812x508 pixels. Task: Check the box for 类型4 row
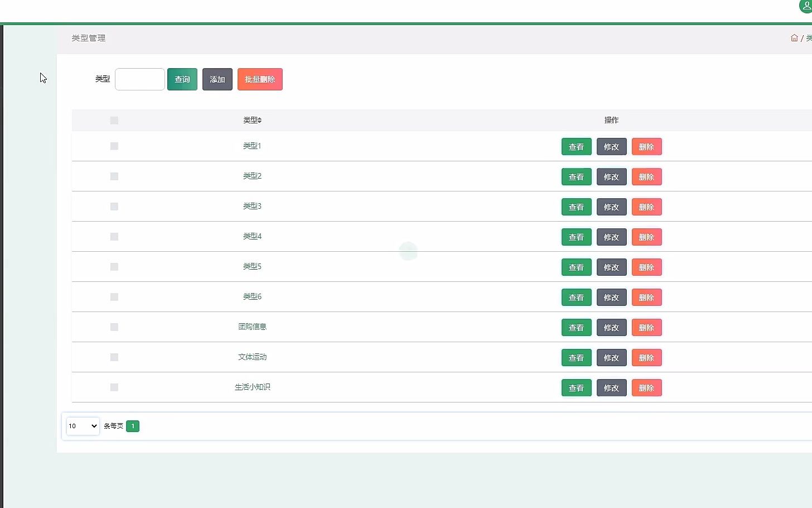(x=114, y=237)
